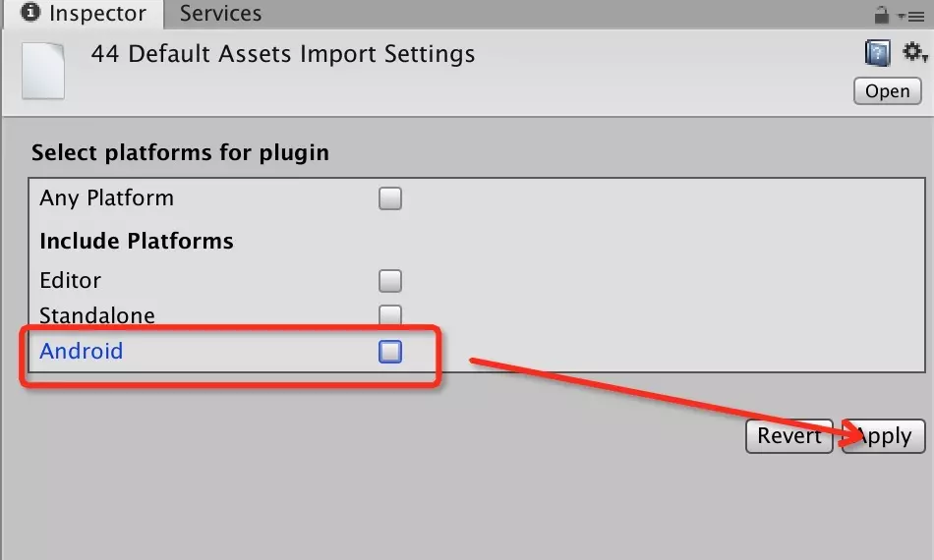
Task: Click the Select platforms for plugin heading
Action: tap(180, 153)
